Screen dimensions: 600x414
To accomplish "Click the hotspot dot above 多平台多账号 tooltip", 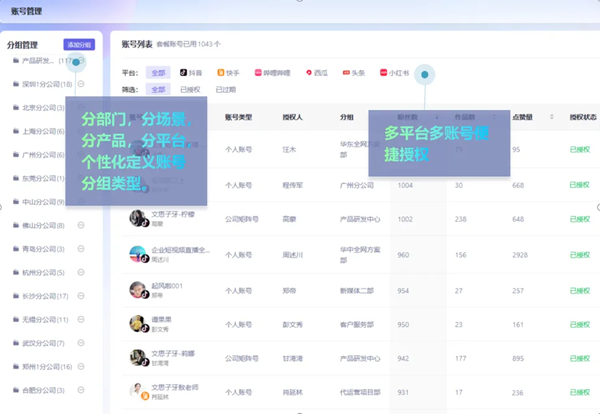I will (x=424, y=74).
